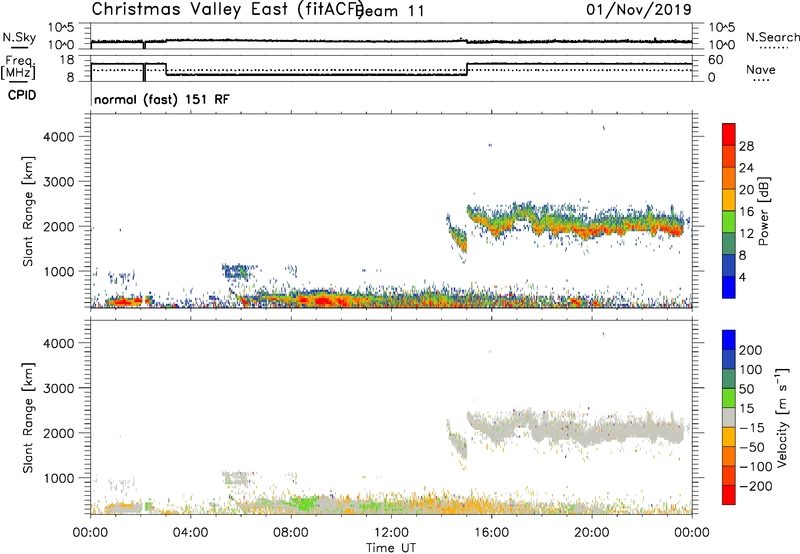The image size is (800, 554).
Task: Pick the red top segment of the power colorbar
Action: [729, 135]
